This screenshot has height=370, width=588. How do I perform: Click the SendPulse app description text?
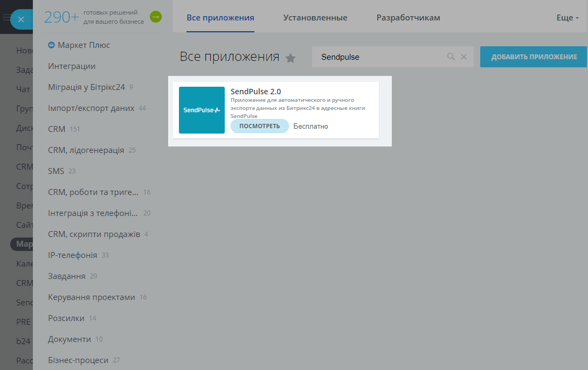pos(298,108)
